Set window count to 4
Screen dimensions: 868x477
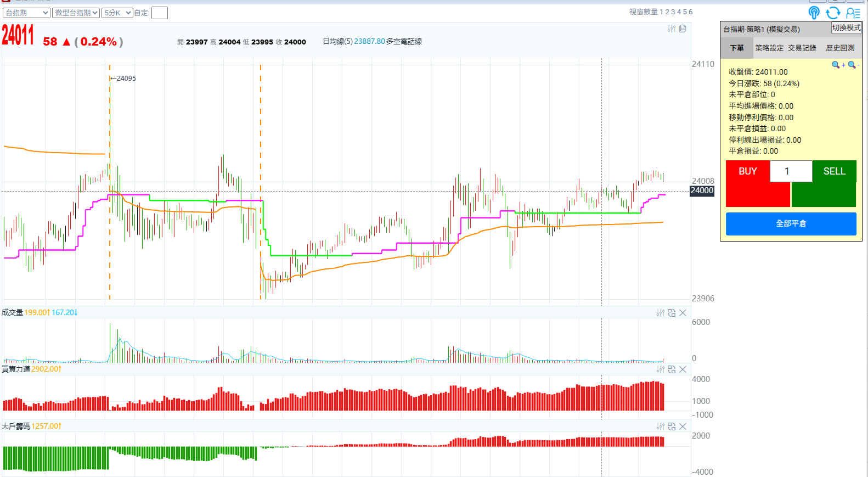679,12
